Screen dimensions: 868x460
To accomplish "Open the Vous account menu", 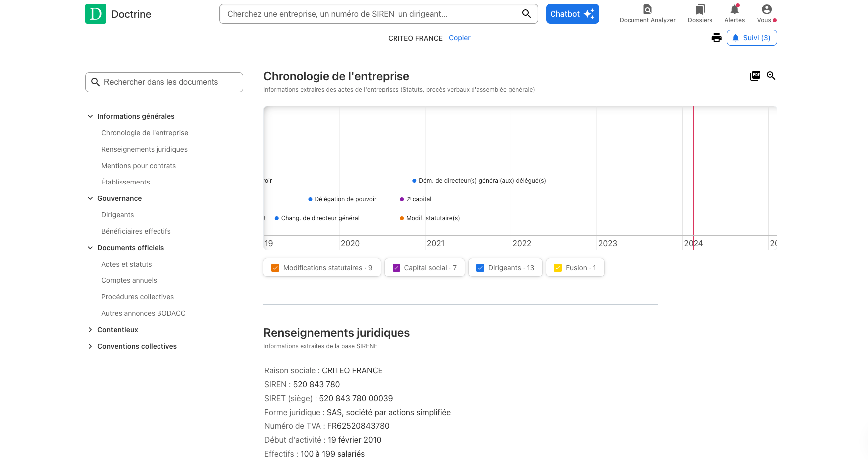I will (x=766, y=14).
